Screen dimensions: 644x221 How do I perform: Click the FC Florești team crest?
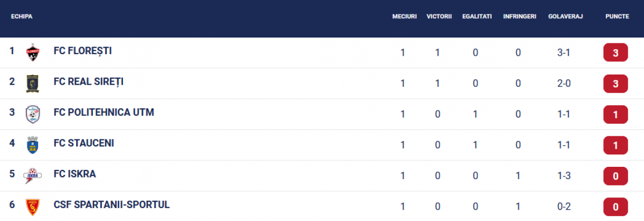[x=33, y=53]
